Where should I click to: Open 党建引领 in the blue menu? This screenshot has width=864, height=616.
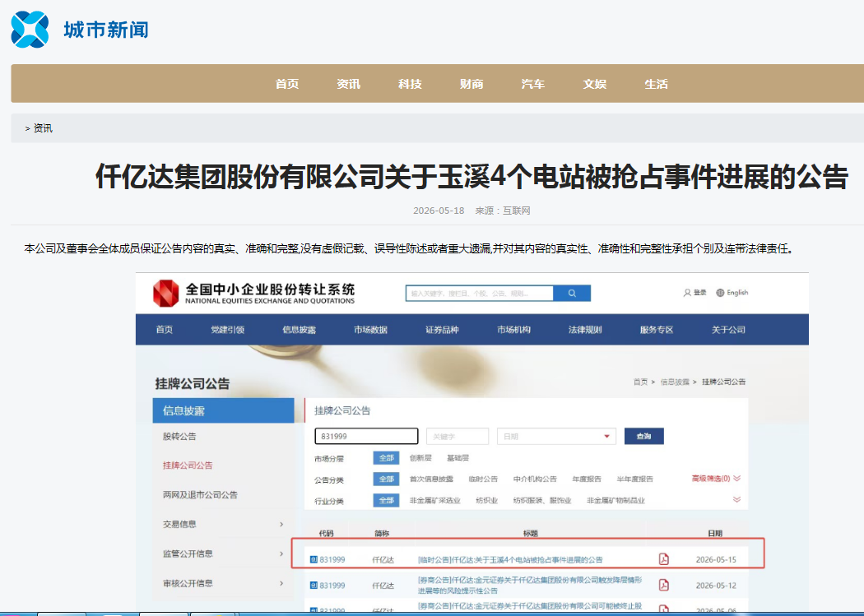pos(228,330)
